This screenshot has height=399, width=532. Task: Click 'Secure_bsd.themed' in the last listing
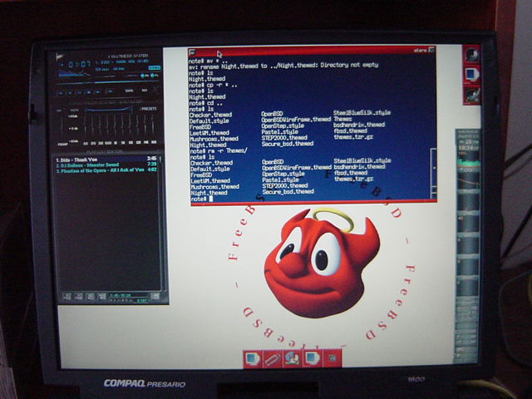[x=288, y=192]
